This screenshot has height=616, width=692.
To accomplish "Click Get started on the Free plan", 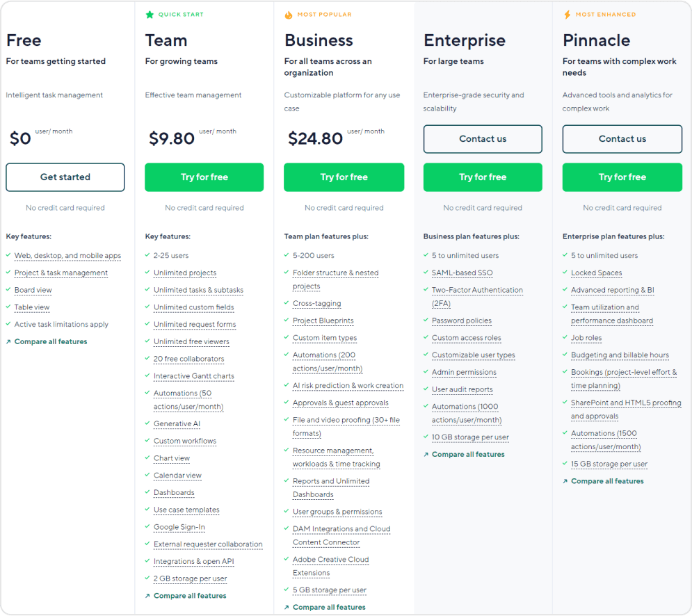I will [65, 177].
